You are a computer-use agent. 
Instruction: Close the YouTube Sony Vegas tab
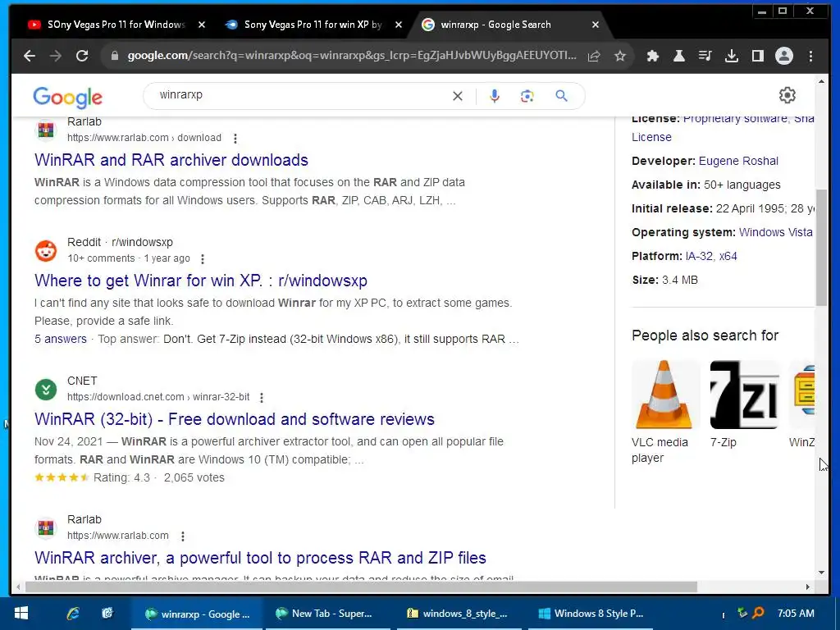pos(202,25)
